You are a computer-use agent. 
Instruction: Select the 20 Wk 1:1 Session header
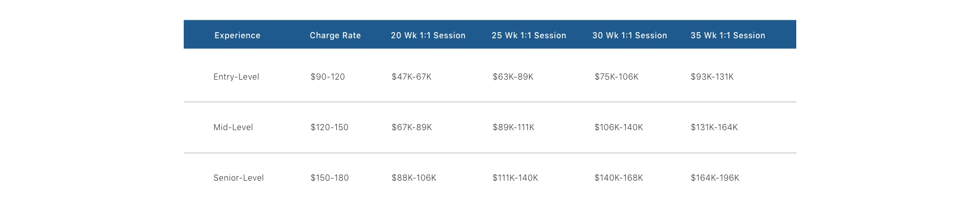(428, 35)
